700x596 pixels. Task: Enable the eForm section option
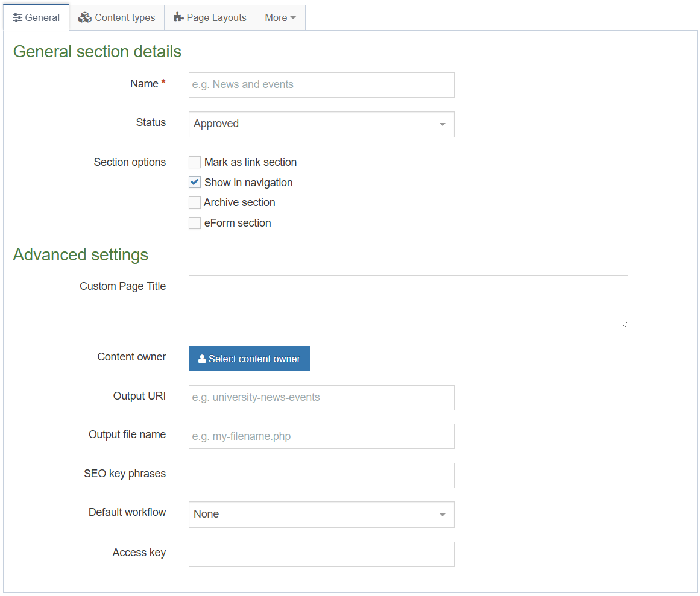pyautogui.click(x=195, y=223)
